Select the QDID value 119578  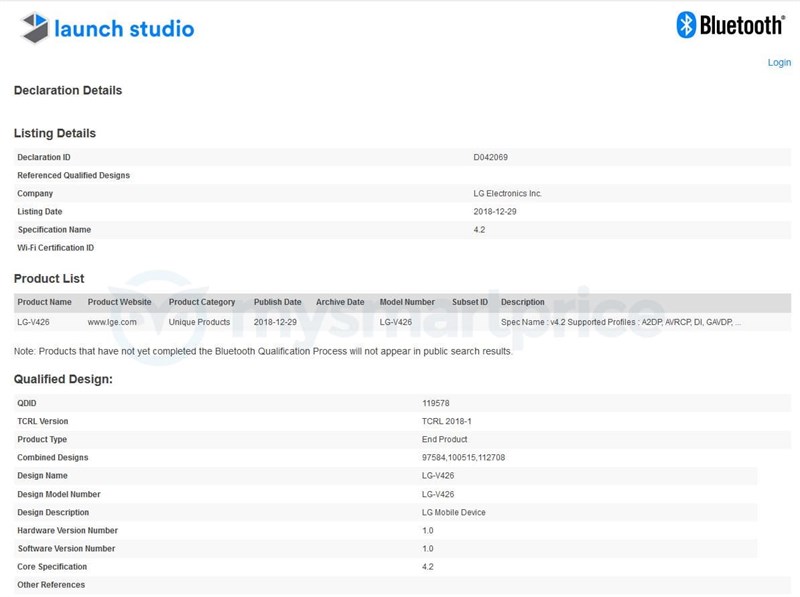click(436, 403)
